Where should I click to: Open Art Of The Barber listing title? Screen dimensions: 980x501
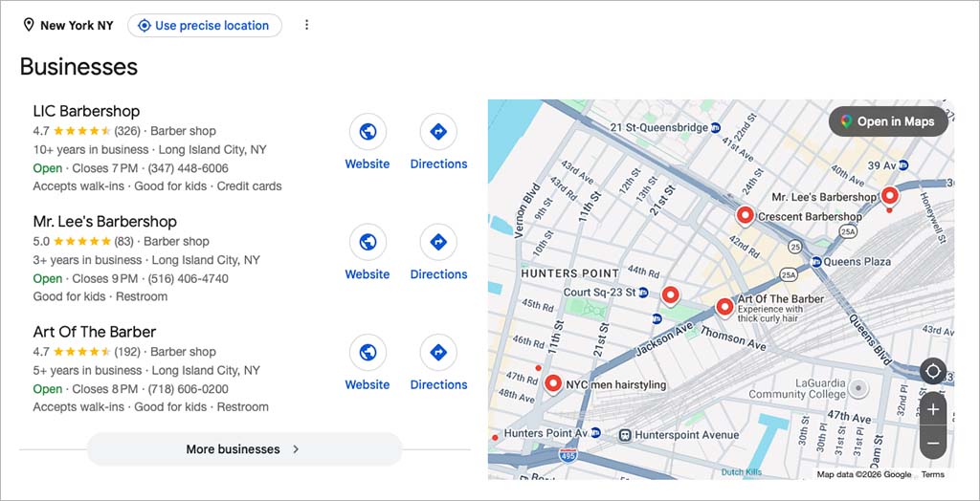pyautogui.click(x=95, y=332)
